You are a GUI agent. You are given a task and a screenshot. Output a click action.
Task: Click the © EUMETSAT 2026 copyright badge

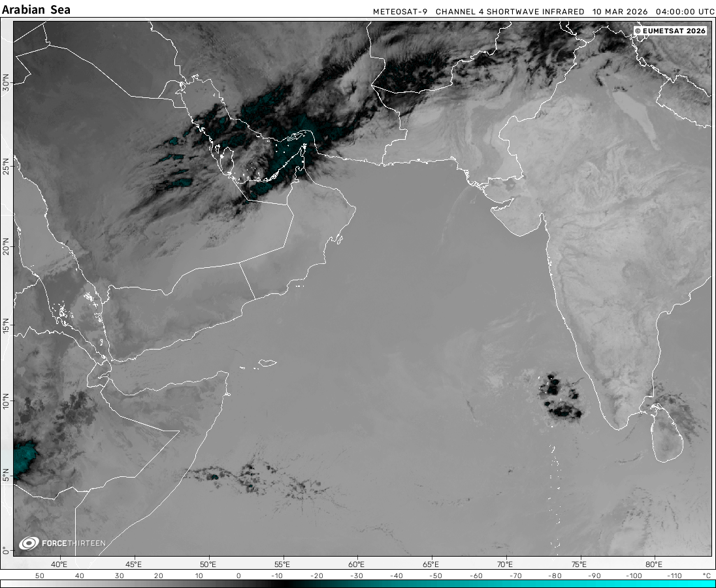point(670,31)
